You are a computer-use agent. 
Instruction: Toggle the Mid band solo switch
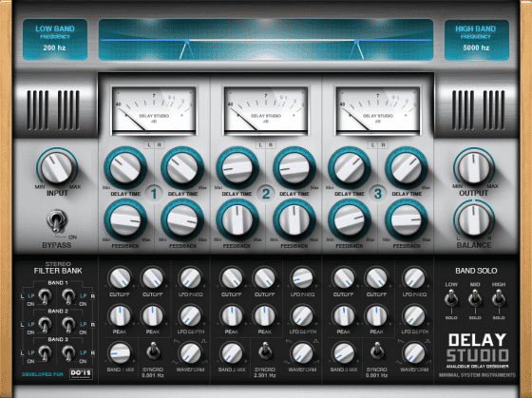[x=475, y=299]
